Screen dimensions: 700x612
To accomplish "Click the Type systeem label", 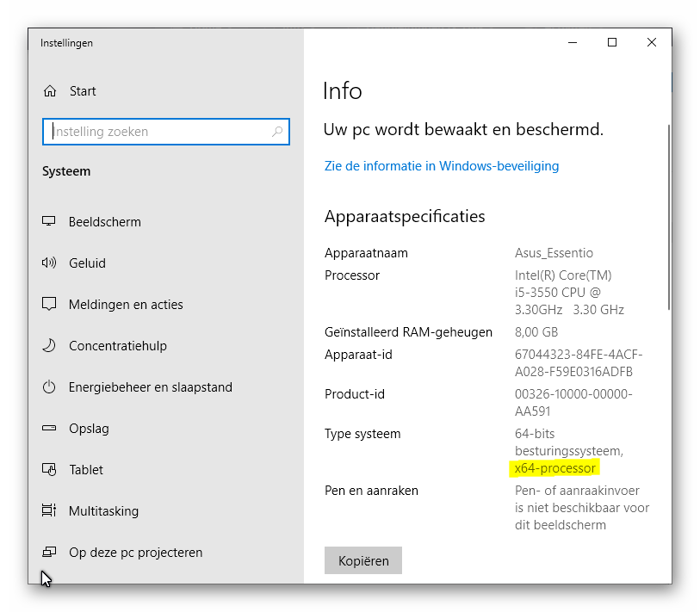I will pyautogui.click(x=362, y=434).
